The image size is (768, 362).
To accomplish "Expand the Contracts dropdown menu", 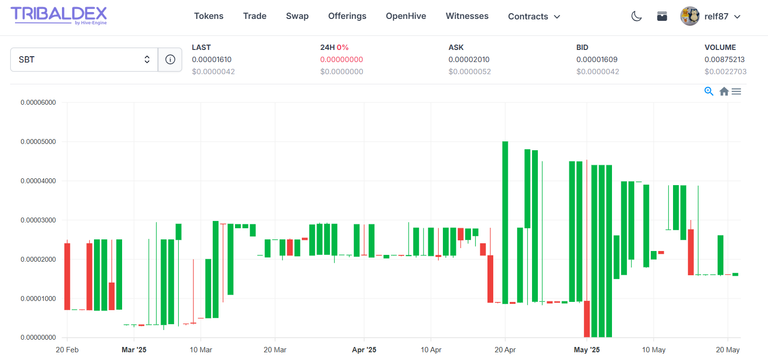I will 534,16.
